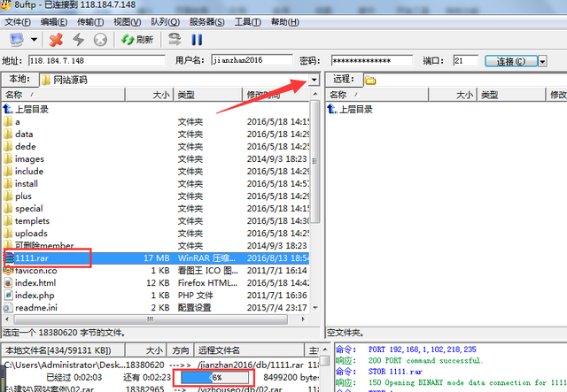Open the 服务器 (Server) menu
567x392 pixels.
click(206, 21)
